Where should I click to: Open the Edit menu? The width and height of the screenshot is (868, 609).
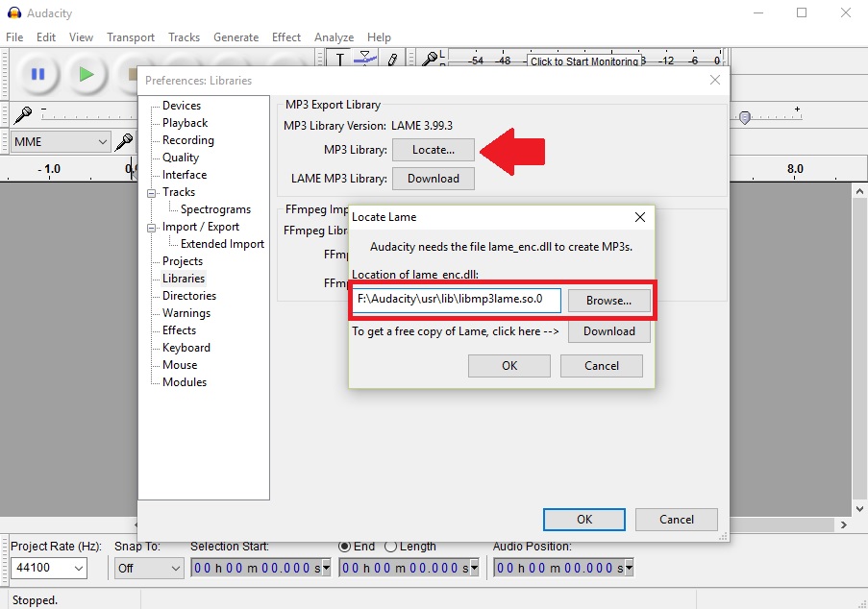[x=46, y=37]
